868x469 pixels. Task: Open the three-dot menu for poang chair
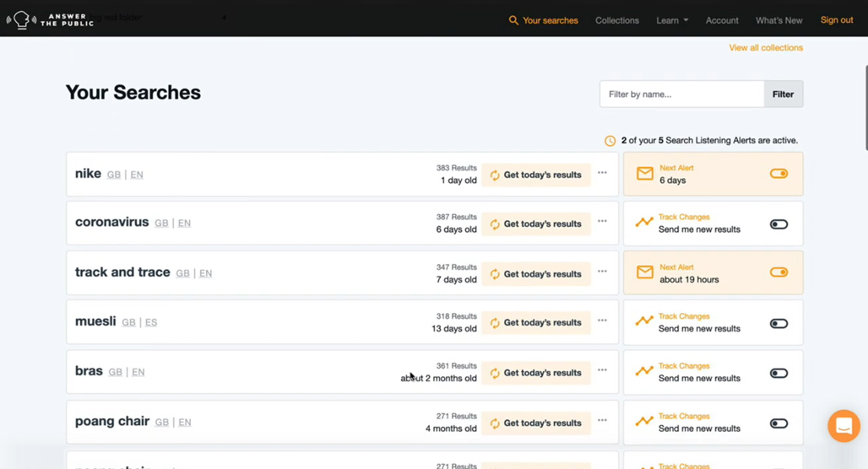coord(602,420)
